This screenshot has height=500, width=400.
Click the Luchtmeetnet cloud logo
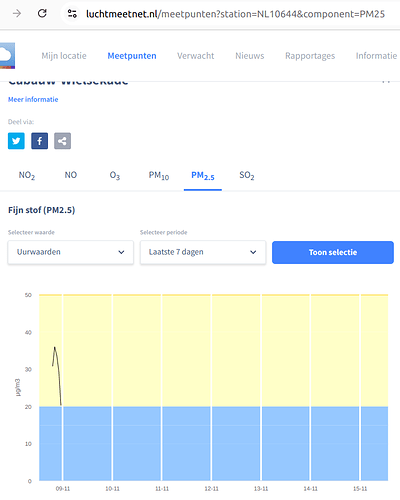click(7, 56)
